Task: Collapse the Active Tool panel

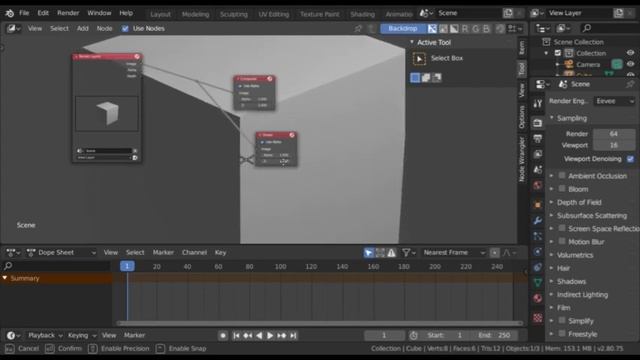Action: coord(412,42)
